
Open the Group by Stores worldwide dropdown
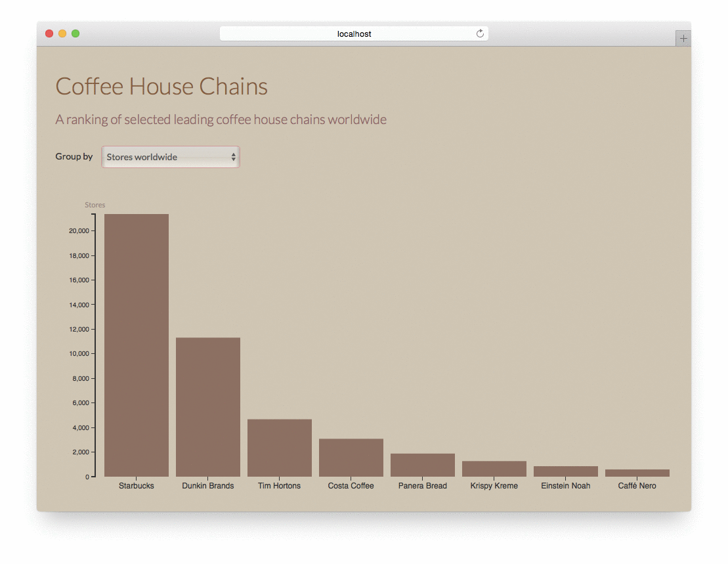(171, 157)
